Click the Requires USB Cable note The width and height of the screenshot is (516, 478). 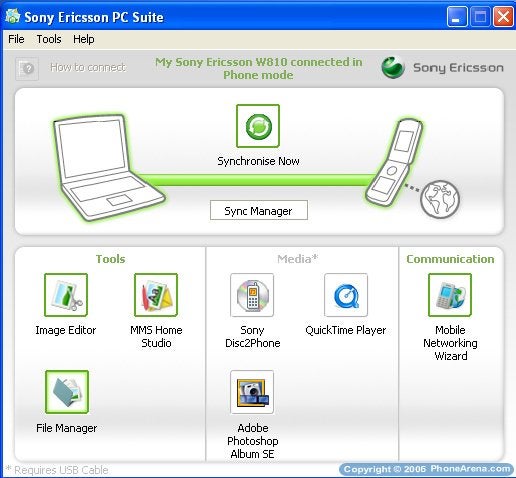point(57,470)
